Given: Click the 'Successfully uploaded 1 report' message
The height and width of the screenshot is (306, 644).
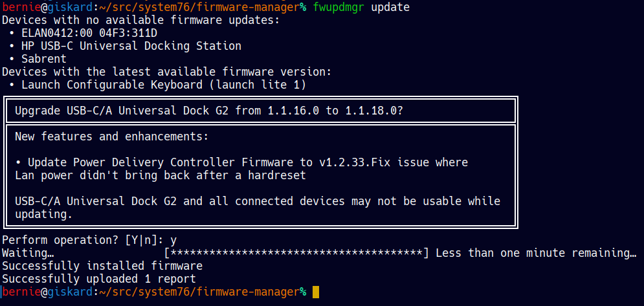Looking at the screenshot, I should click(x=98, y=279).
